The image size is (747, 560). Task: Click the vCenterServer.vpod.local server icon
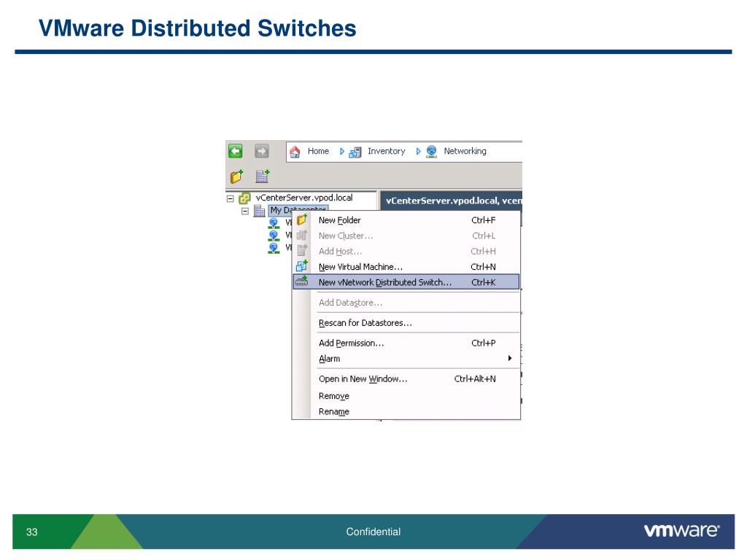(244, 198)
